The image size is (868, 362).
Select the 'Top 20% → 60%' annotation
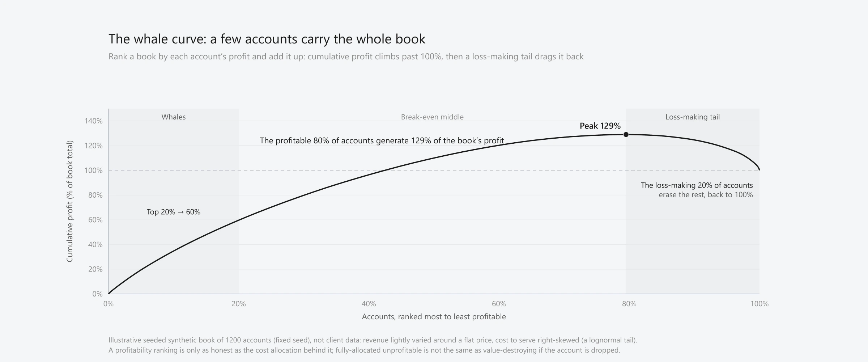174,212
